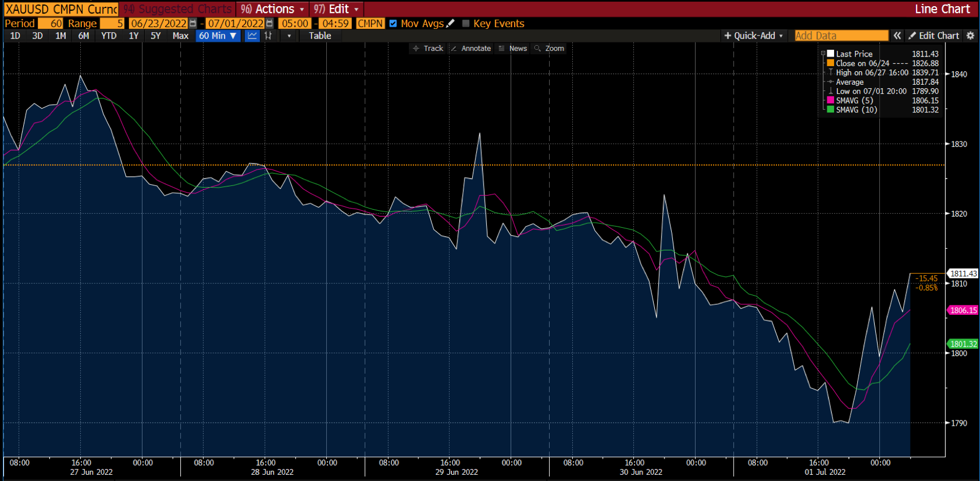This screenshot has width=980, height=481.
Task: Edit moving averages with the pencil icon
Action: click(451, 23)
